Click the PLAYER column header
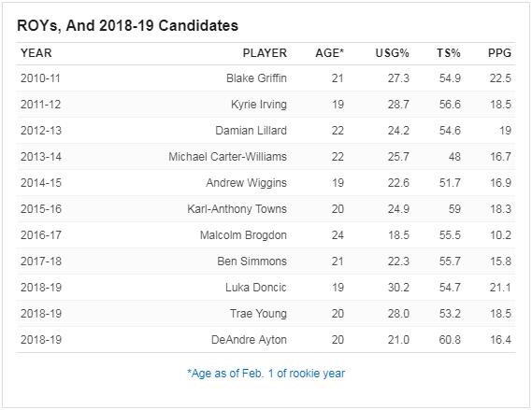 click(265, 53)
